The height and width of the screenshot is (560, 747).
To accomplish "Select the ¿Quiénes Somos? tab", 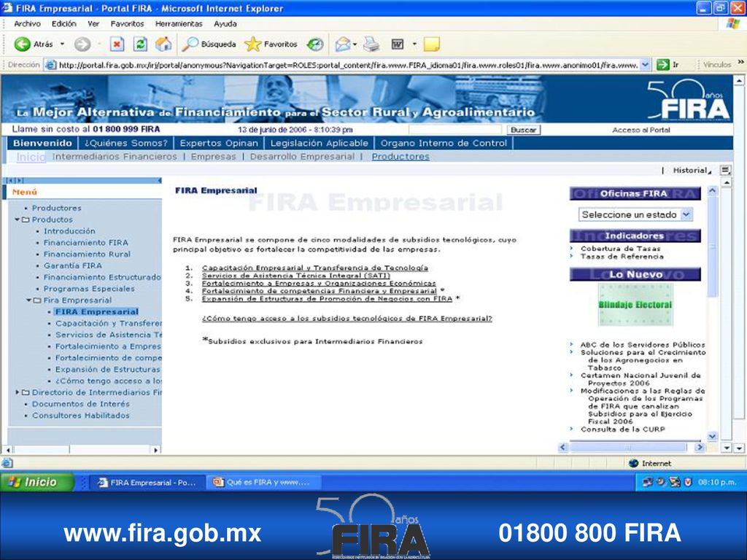I will 126,143.
